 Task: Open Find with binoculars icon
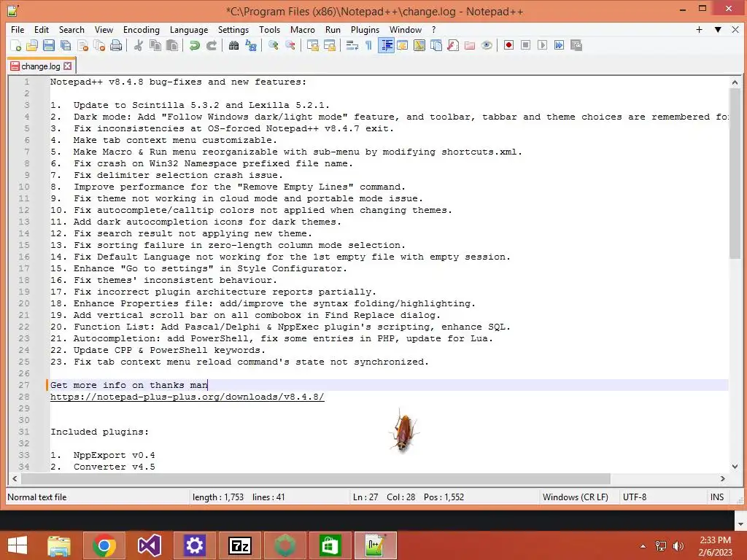[x=233, y=45]
